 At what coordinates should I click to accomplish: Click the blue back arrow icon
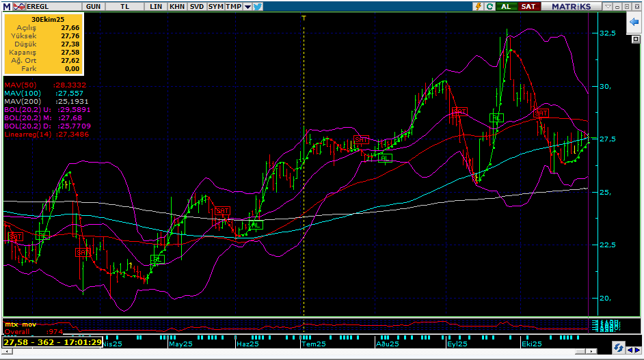pyautogui.click(x=633, y=23)
